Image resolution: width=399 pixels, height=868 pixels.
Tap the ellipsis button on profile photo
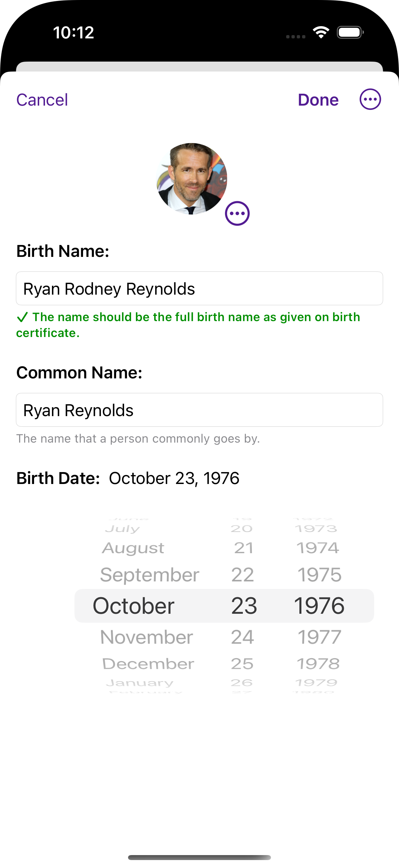click(237, 213)
